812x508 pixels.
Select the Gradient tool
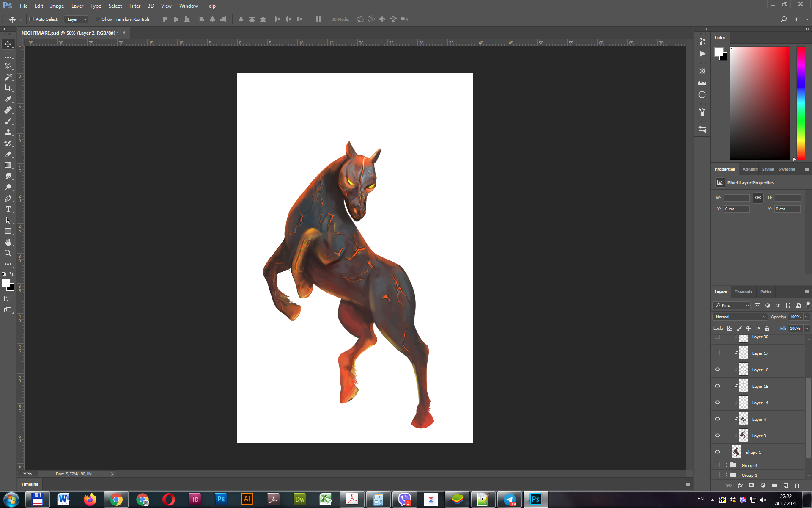tap(8, 165)
